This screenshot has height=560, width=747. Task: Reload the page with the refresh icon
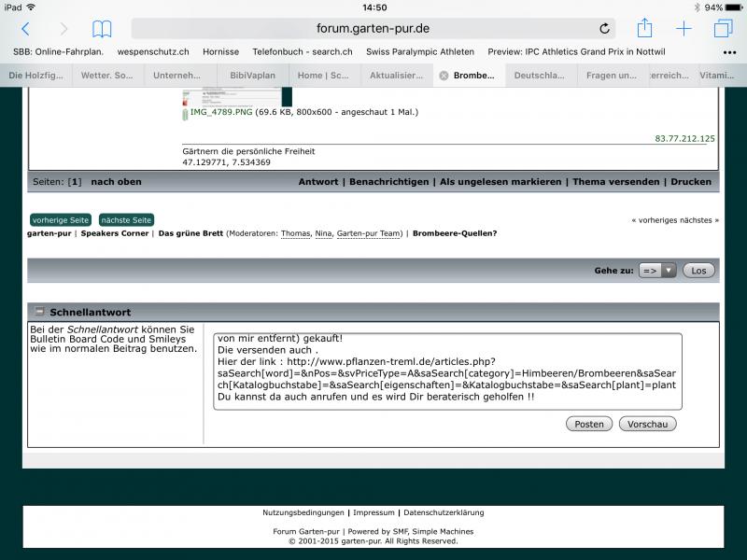coord(604,29)
